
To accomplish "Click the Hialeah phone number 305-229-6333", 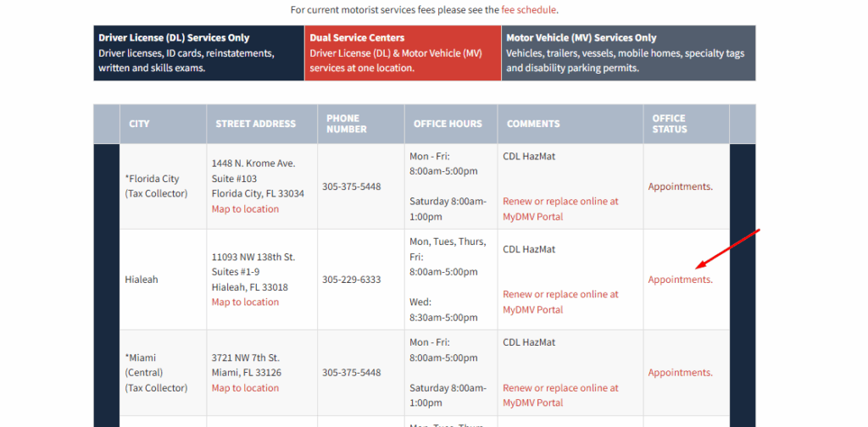I will point(352,280).
